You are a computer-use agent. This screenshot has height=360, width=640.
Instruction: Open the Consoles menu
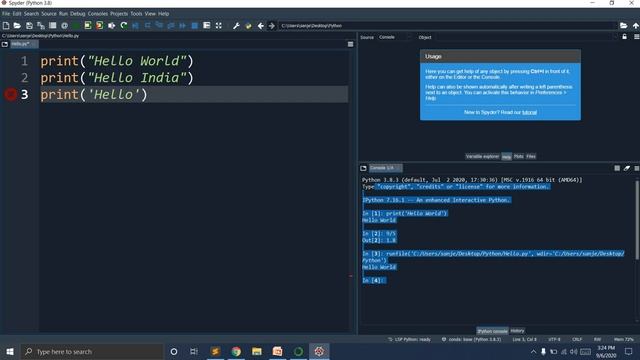(x=98, y=13)
